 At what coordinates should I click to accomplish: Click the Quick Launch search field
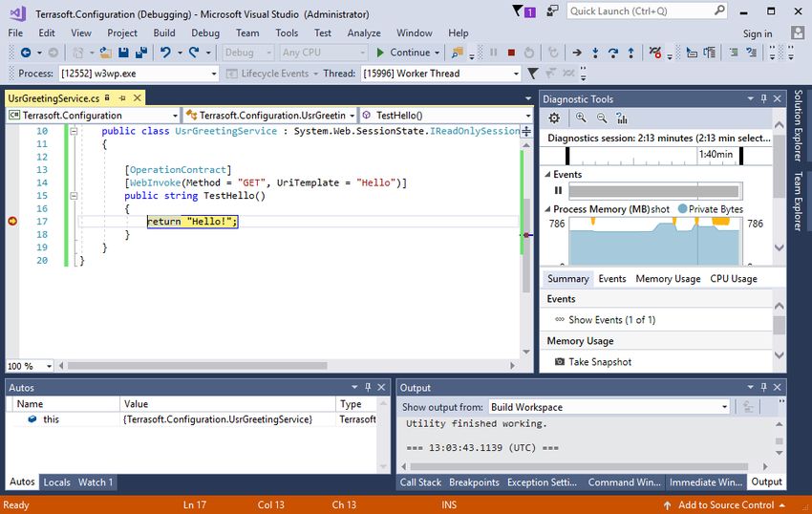click(647, 11)
